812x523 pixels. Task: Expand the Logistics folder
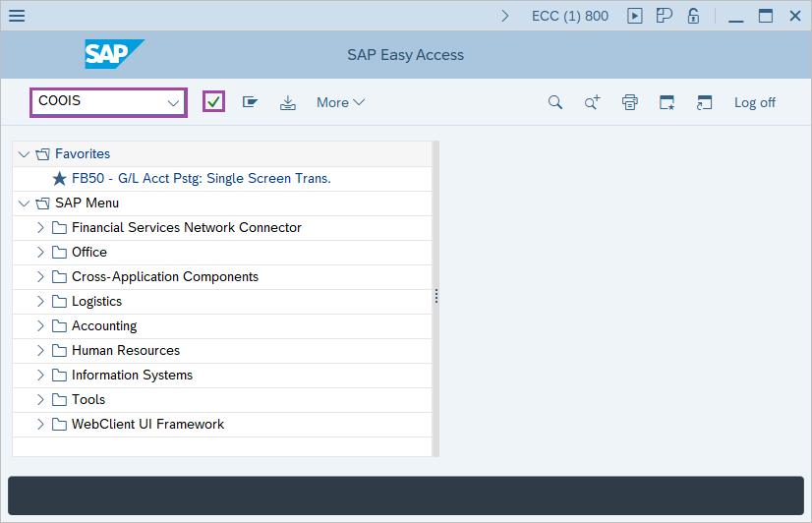(40, 302)
